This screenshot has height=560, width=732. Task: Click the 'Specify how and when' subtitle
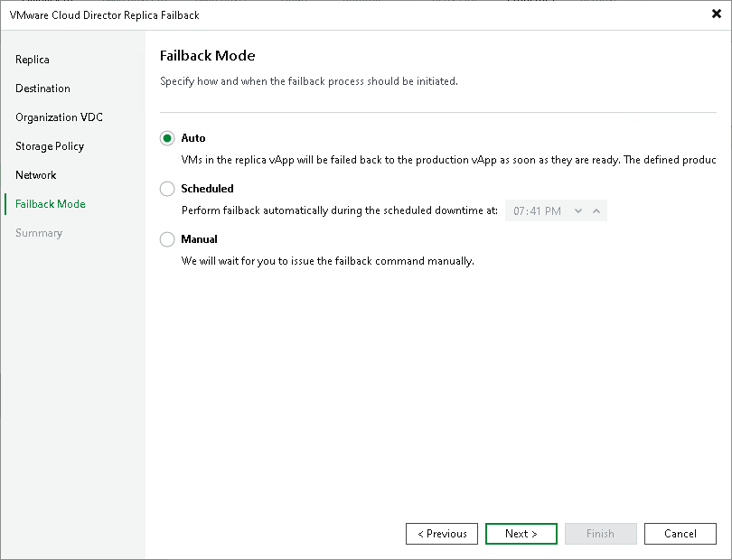tap(308, 81)
